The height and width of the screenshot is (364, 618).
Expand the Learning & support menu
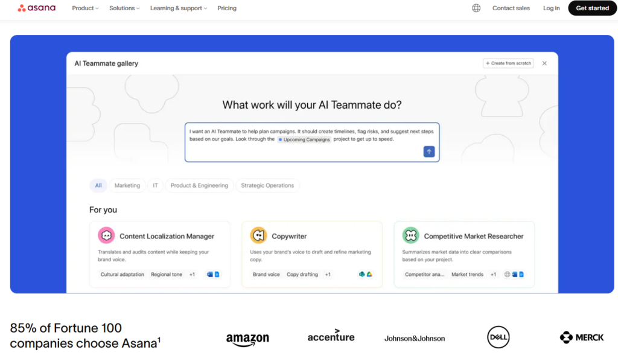pyautogui.click(x=179, y=8)
